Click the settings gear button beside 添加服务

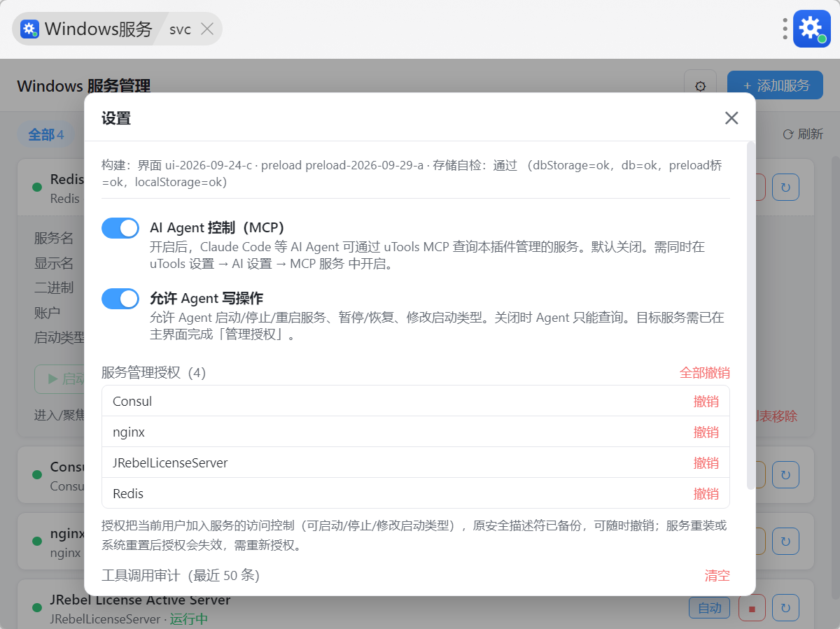(x=700, y=85)
